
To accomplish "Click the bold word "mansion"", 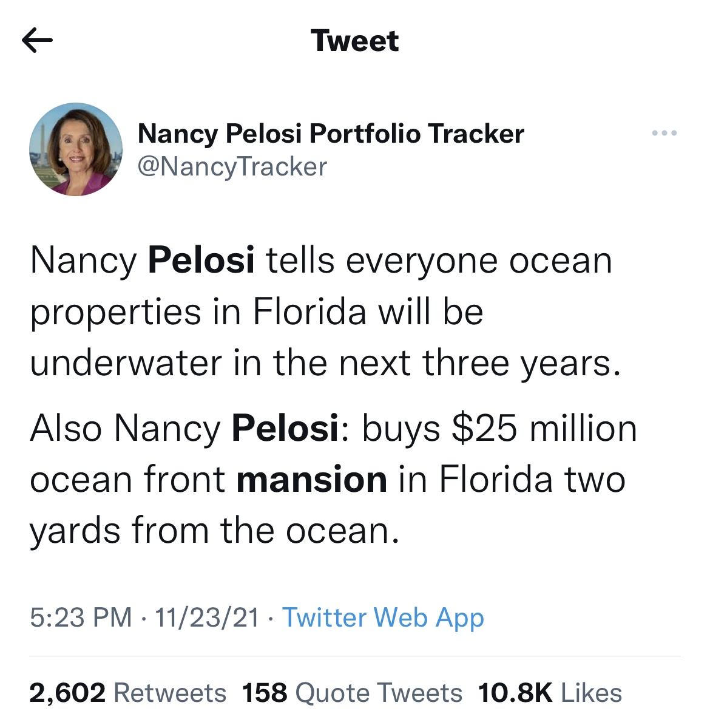I will pyautogui.click(x=311, y=479).
